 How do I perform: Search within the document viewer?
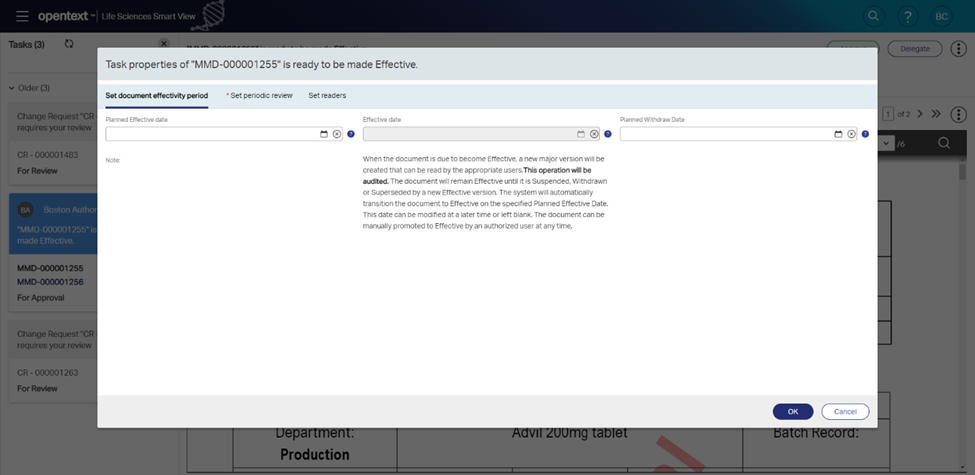tap(944, 144)
